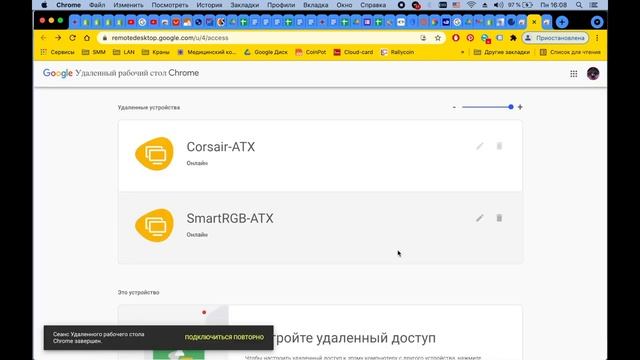Edit the SmartRGB-ATX device name
This screenshot has height=360, width=640.
[480, 218]
